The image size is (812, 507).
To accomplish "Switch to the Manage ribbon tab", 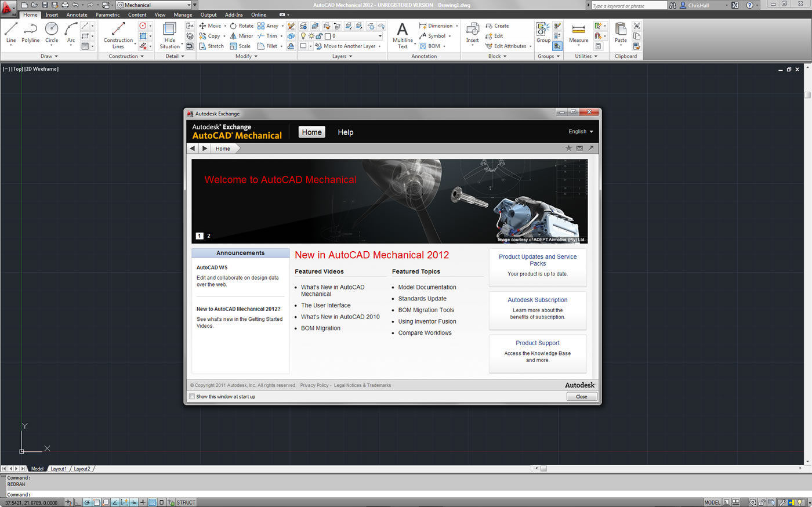I will [x=183, y=15].
